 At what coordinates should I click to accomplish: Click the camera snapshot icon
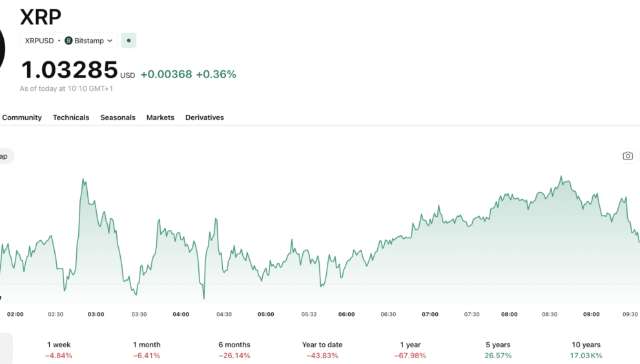pyautogui.click(x=627, y=156)
